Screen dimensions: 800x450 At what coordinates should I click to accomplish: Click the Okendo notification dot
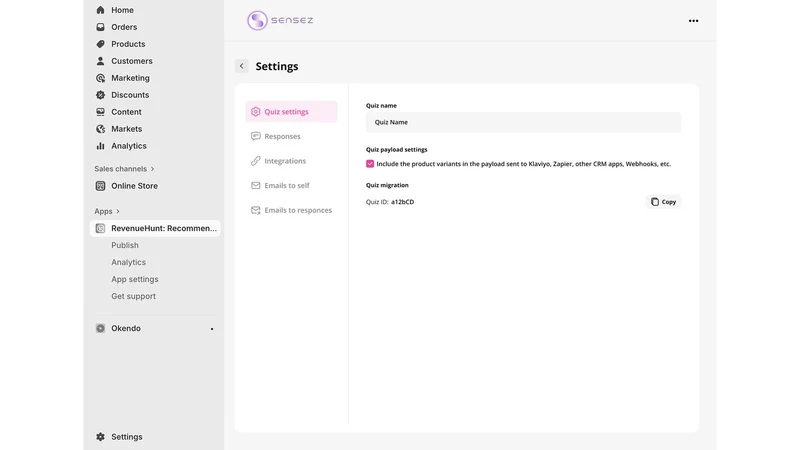pos(212,329)
